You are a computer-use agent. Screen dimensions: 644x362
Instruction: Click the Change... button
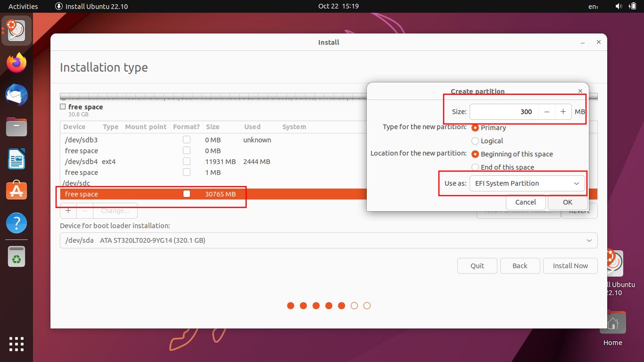tap(115, 211)
